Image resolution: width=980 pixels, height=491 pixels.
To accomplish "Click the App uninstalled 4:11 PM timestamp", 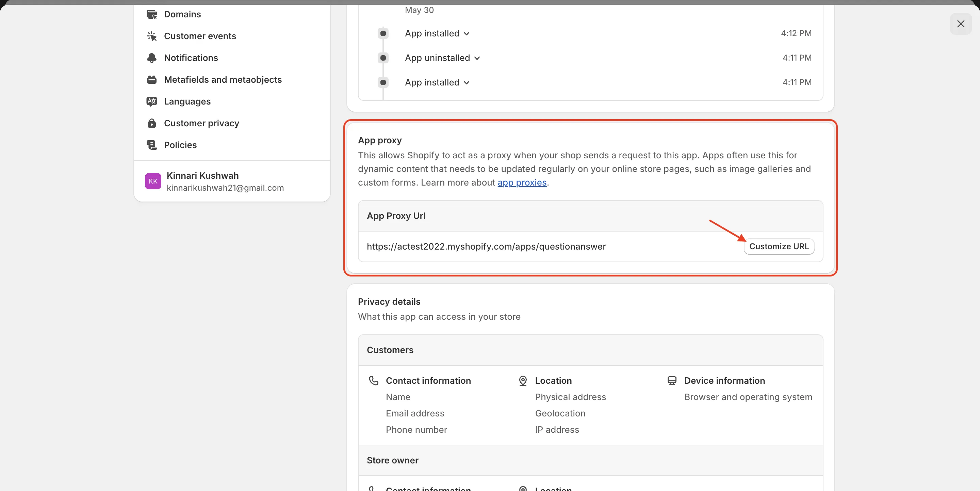I will [x=797, y=58].
